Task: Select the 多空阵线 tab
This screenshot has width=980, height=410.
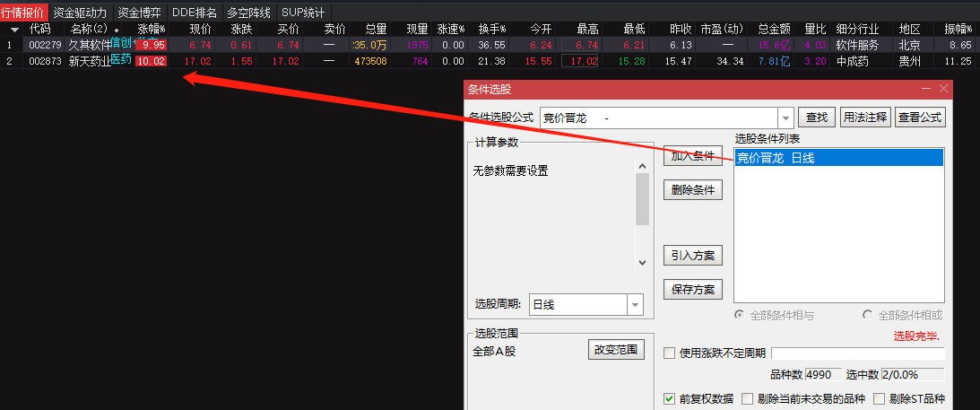Action: 248,12
